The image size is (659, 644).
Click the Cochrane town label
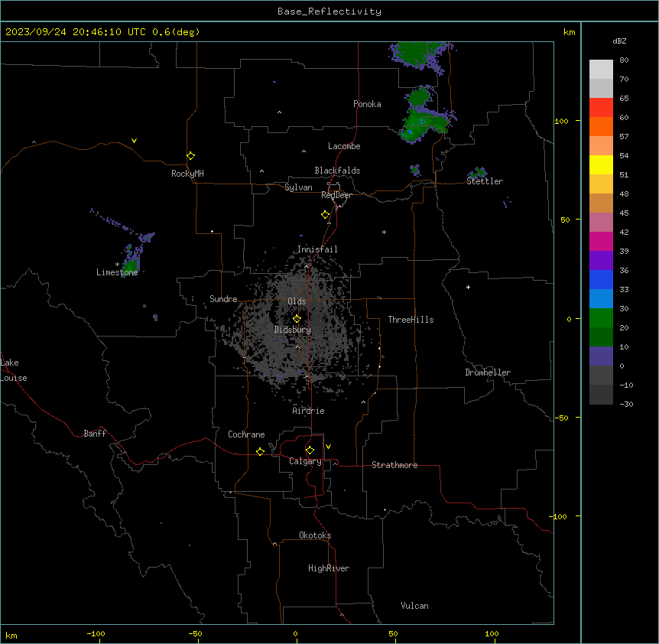tap(246, 434)
